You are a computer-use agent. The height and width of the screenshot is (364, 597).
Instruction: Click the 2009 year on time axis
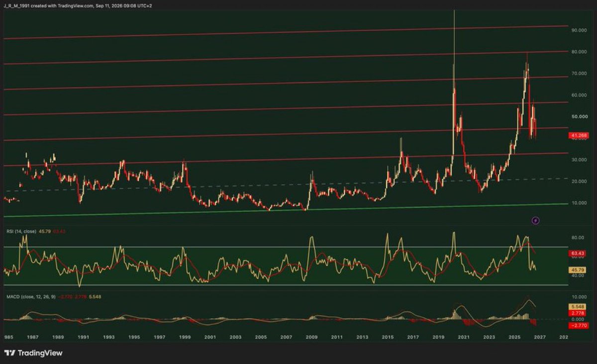coord(312,337)
